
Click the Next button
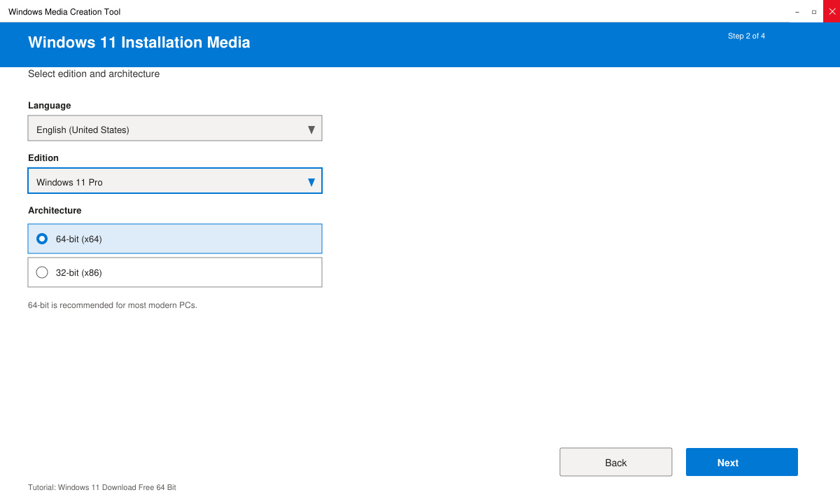[742, 462]
